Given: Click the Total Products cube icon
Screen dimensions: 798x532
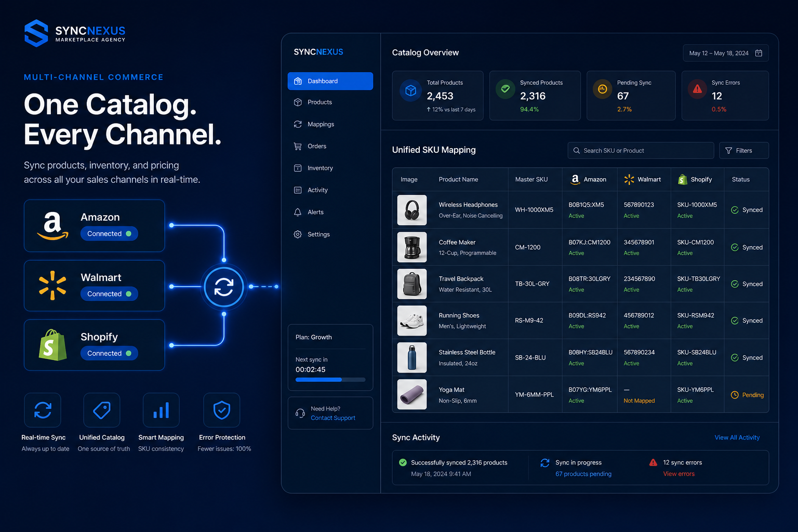Looking at the screenshot, I should 410,90.
